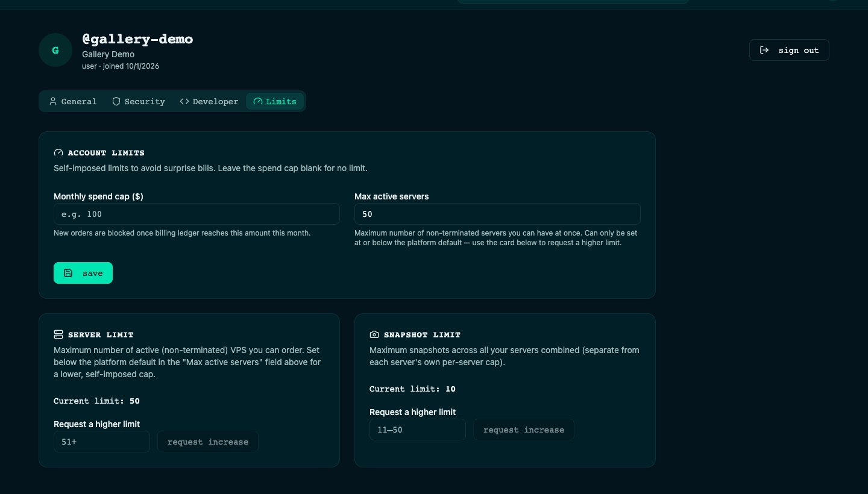Click the Max active servers field

tap(497, 214)
